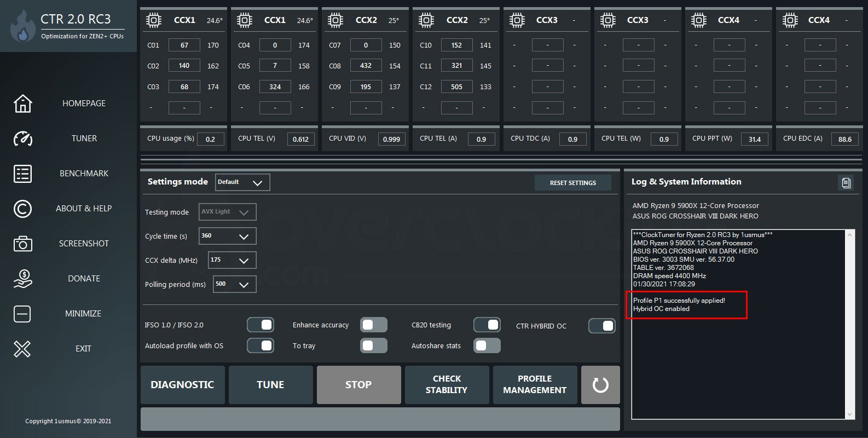
Task: Open PROFILE MANAGEMENT
Action: 535,385
